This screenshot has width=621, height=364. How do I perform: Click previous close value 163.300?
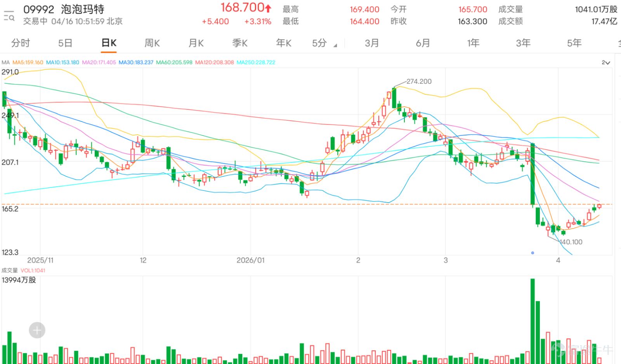coord(473,21)
